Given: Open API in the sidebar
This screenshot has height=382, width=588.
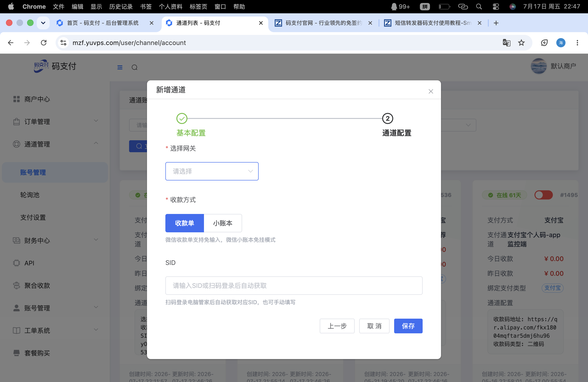Looking at the screenshot, I should 55,263.
